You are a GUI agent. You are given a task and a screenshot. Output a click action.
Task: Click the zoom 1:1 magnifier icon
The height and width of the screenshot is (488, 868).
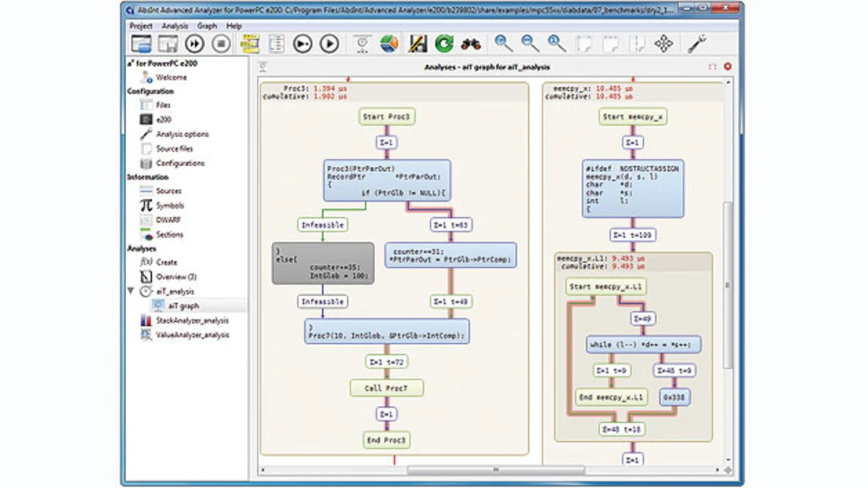[x=557, y=44]
